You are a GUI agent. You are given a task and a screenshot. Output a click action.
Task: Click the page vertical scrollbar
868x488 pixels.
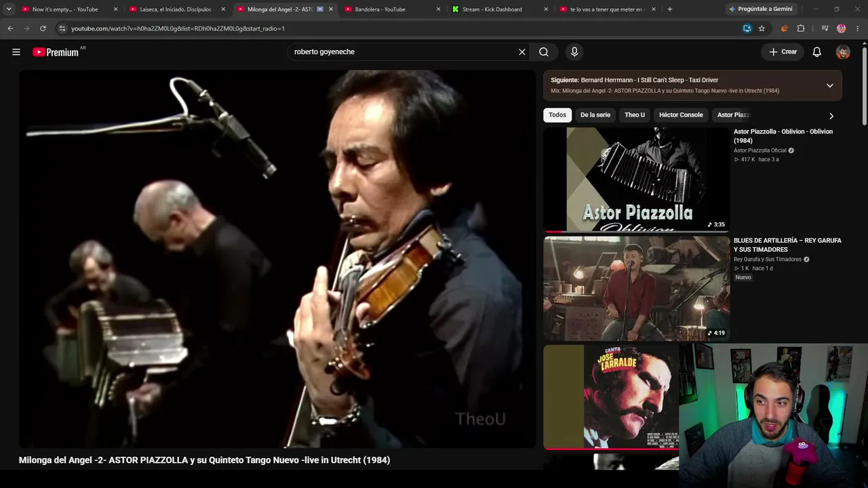pos(864,85)
